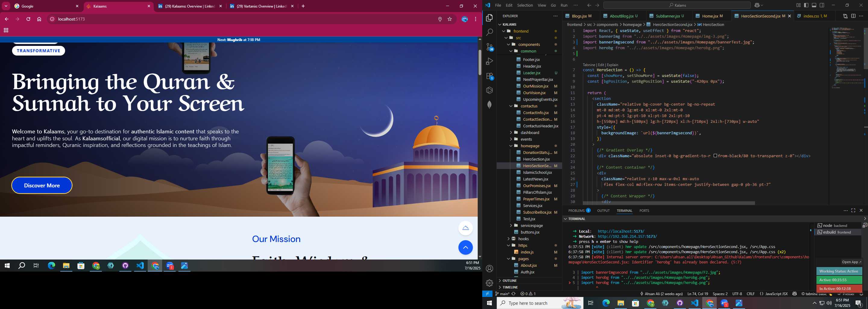
Task: Click the Type here to search box
Action: pyautogui.click(x=540, y=303)
